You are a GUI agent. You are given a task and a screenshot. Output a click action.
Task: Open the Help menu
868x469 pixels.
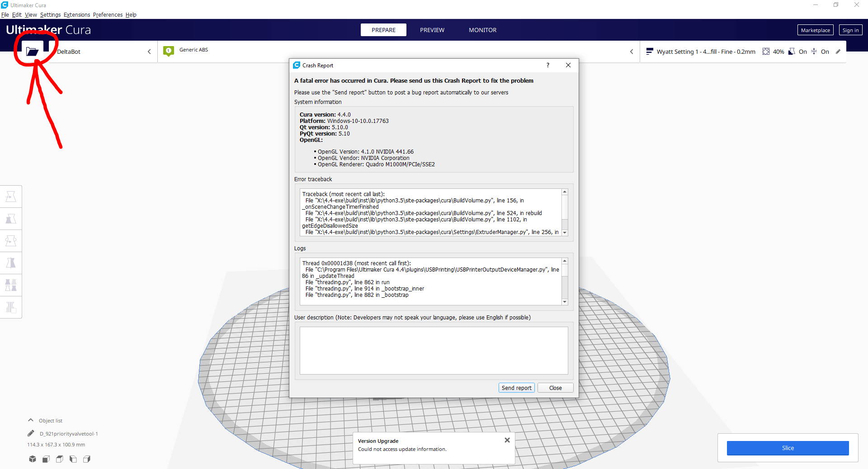(x=131, y=14)
